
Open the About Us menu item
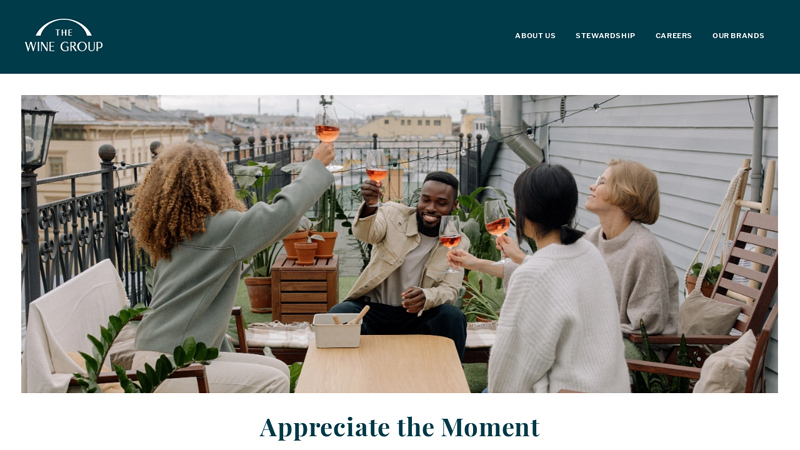click(535, 36)
